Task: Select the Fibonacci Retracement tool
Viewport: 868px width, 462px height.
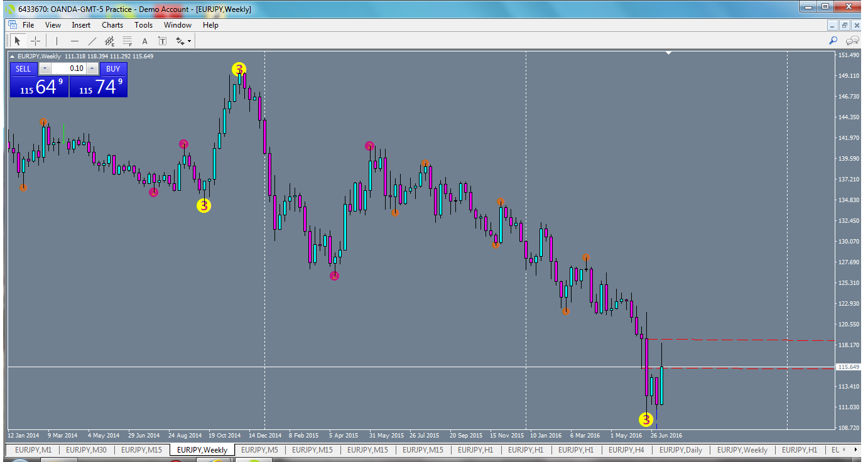Action: coord(127,40)
